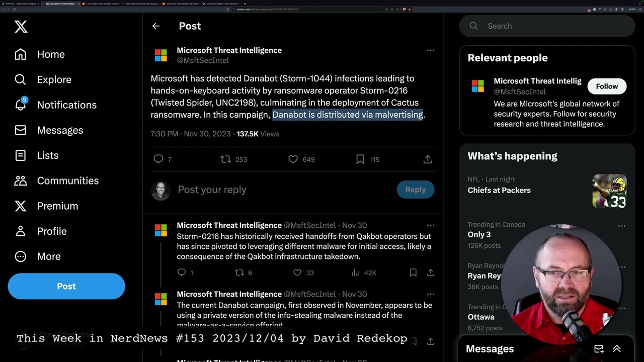Click Microsoft avatar on Qakbot reply
The width and height of the screenshot is (644, 362).
[161, 230]
